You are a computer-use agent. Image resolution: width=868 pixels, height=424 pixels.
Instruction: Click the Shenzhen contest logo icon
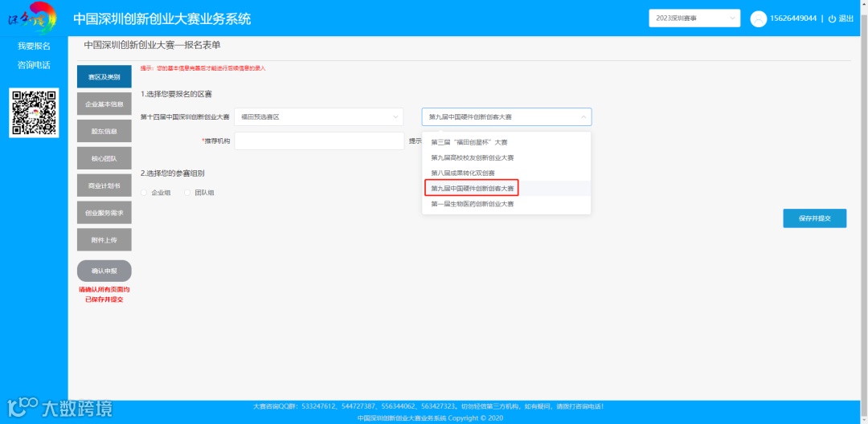32,18
